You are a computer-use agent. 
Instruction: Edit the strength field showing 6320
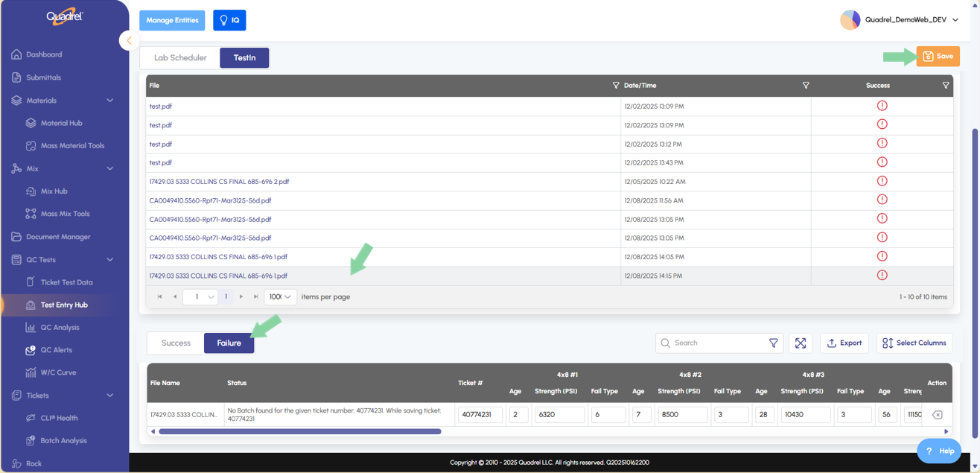559,415
